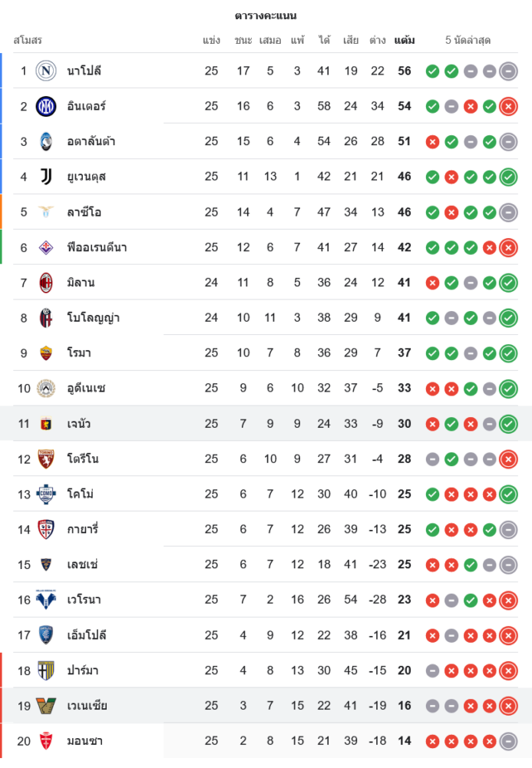
Task: Click the ตารางคะแนน standings title
Action: point(266,15)
